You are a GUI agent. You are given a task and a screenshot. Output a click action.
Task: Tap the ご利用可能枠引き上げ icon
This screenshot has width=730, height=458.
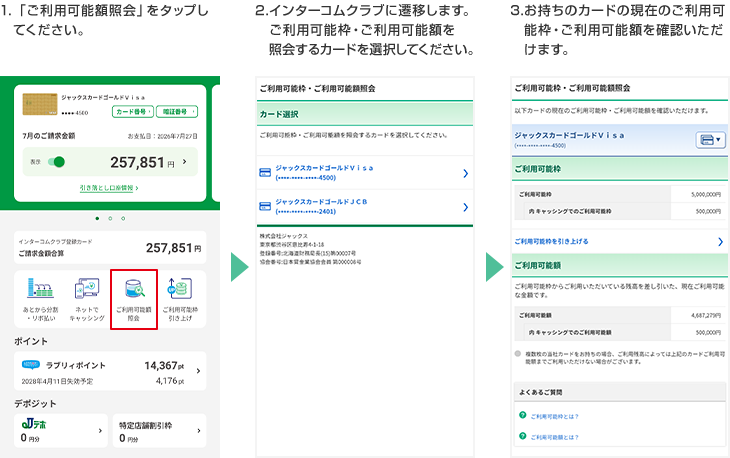pyautogui.click(x=180, y=289)
